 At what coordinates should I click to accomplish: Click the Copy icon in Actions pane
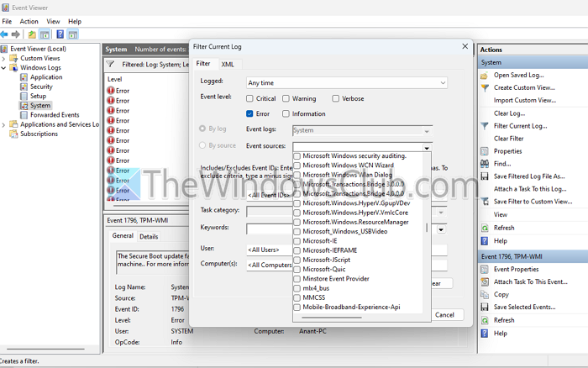click(485, 294)
